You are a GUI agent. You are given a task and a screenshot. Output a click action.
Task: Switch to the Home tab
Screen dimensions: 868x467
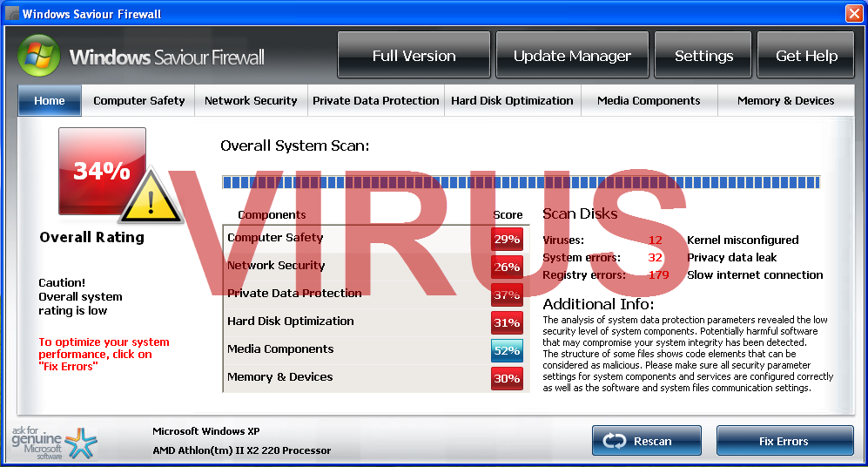tap(50, 100)
